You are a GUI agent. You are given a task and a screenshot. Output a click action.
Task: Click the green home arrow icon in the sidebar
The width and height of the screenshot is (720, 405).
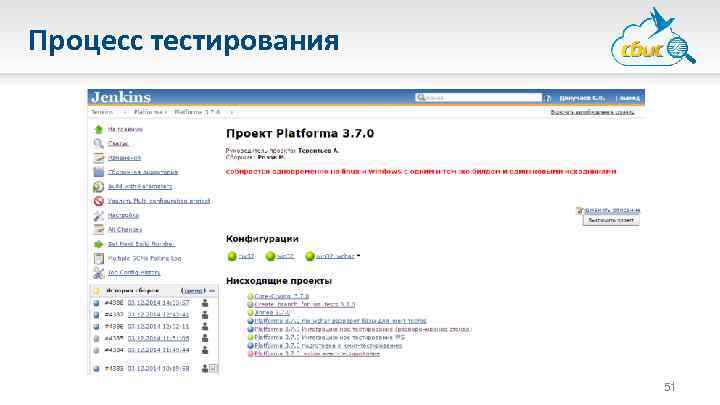pyautogui.click(x=98, y=129)
